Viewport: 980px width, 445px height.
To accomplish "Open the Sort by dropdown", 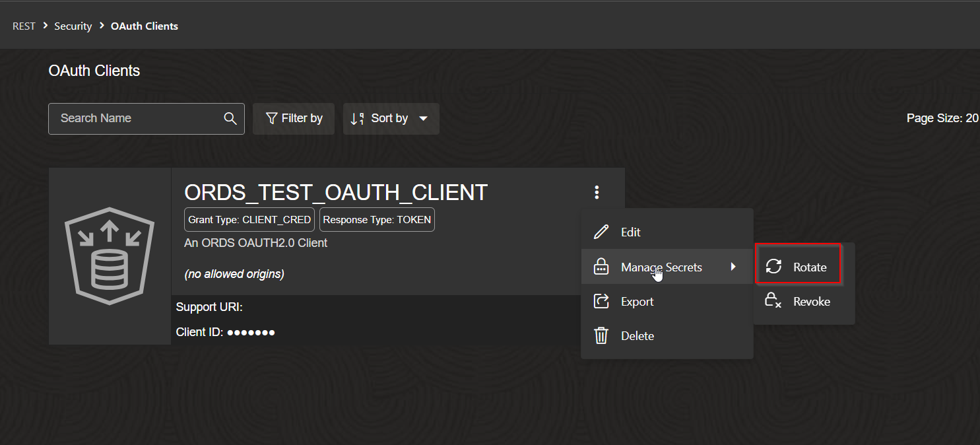I will (391, 119).
